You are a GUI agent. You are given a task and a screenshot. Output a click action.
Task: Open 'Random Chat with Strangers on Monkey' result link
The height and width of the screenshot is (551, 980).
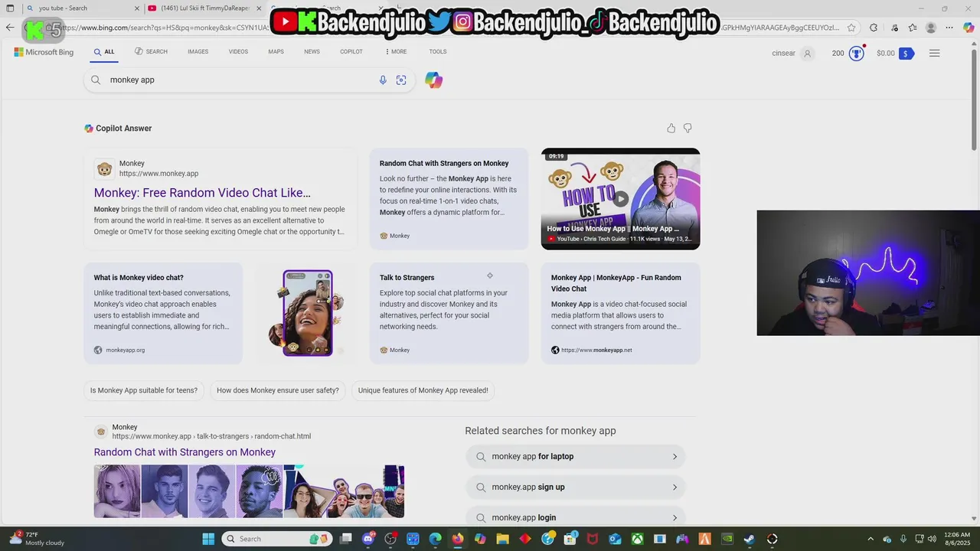click(185, 452)
